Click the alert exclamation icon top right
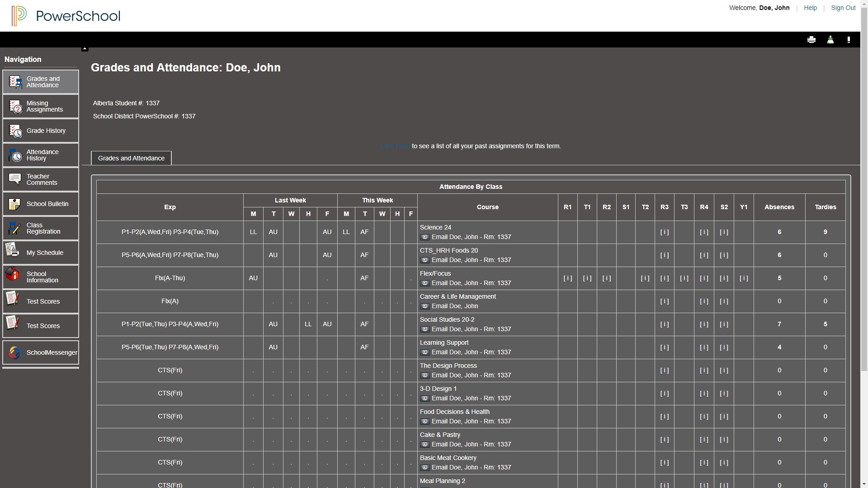The image size is (868, 488). pyautogui.click(x=849, y=40)
